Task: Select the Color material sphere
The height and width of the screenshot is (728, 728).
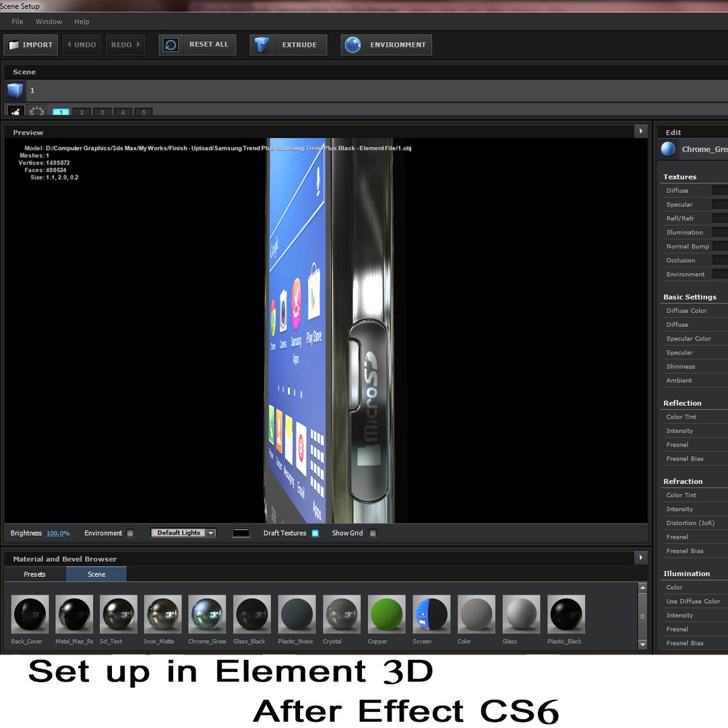Action: [x=477, y=614]
